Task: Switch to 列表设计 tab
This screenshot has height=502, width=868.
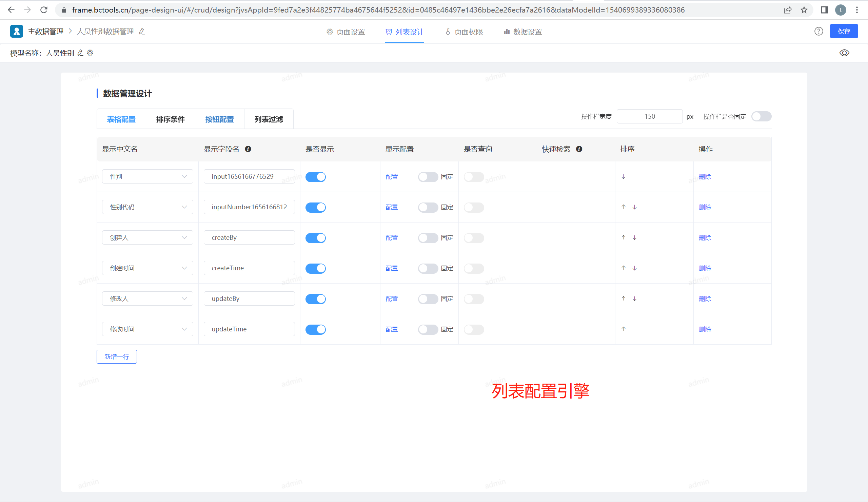Action: click(405, 32)
